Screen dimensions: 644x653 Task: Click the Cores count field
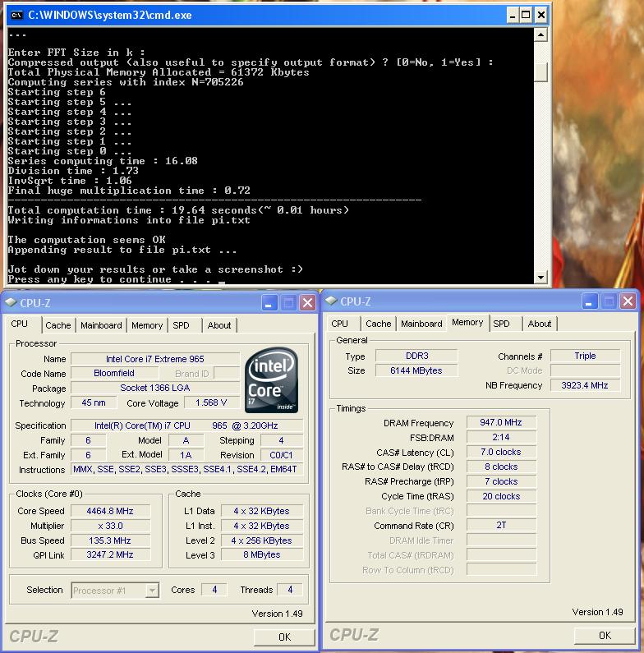[214, 590]
